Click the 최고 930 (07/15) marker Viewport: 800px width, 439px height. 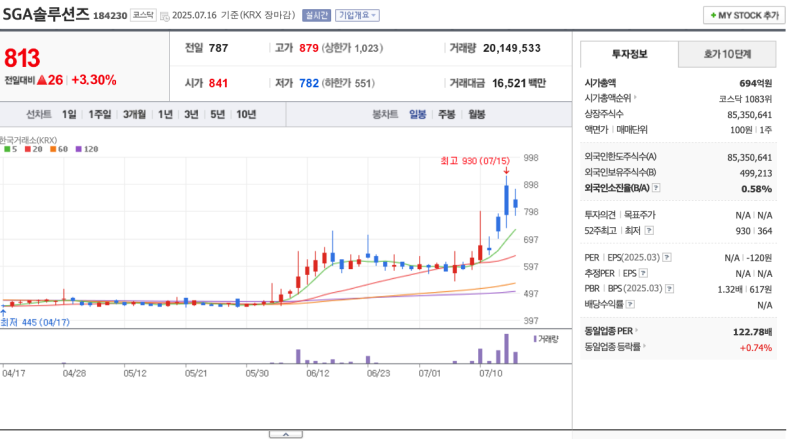tap(475, 161)
